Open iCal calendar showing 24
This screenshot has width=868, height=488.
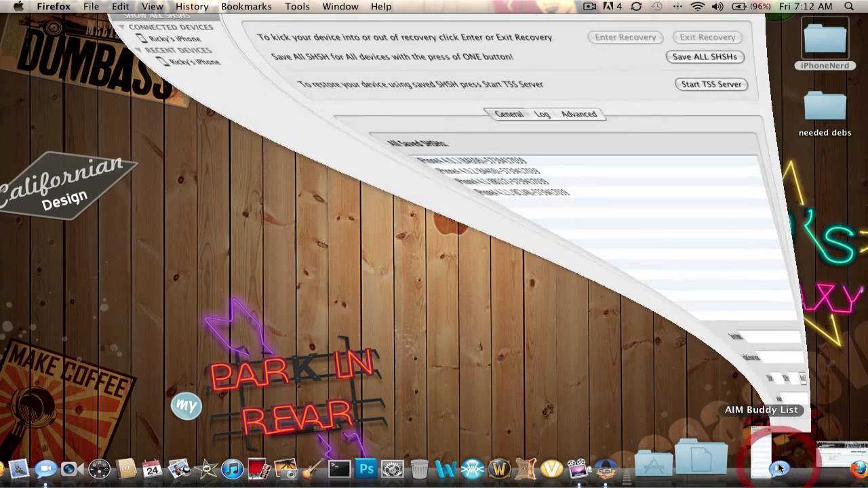152,468
